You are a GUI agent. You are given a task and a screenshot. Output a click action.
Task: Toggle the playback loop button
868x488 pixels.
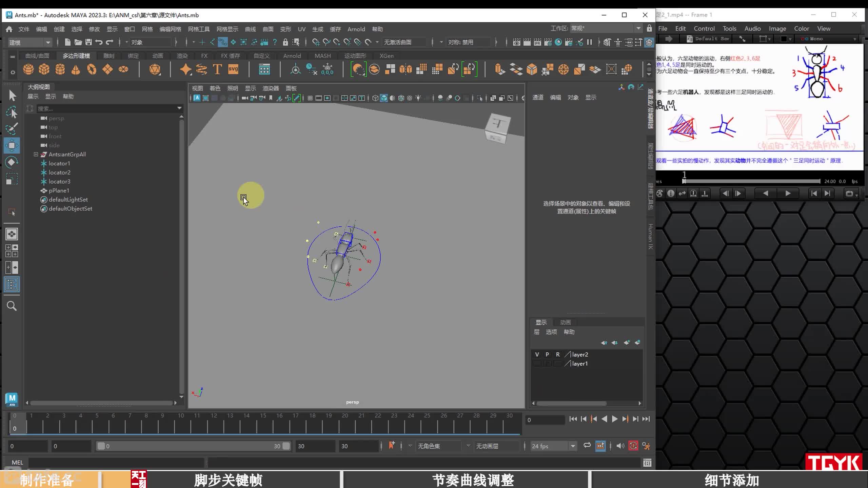coord(587,446)
